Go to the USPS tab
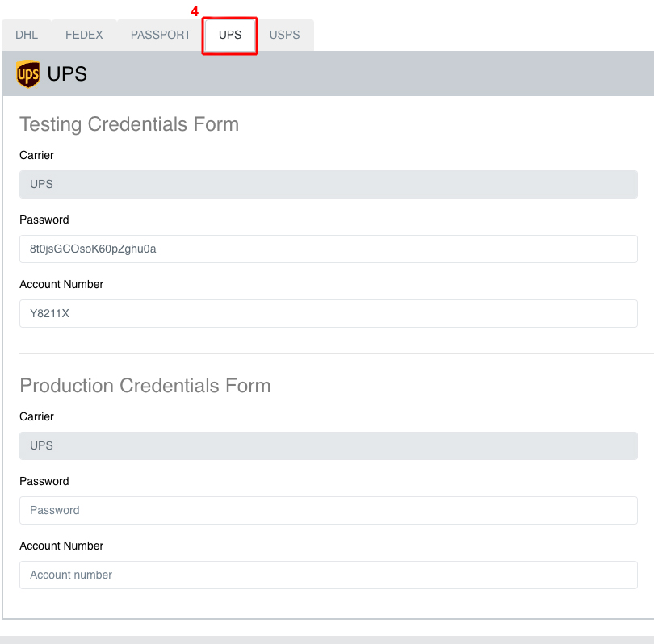 pyautogui.click(x=284, y=35)
